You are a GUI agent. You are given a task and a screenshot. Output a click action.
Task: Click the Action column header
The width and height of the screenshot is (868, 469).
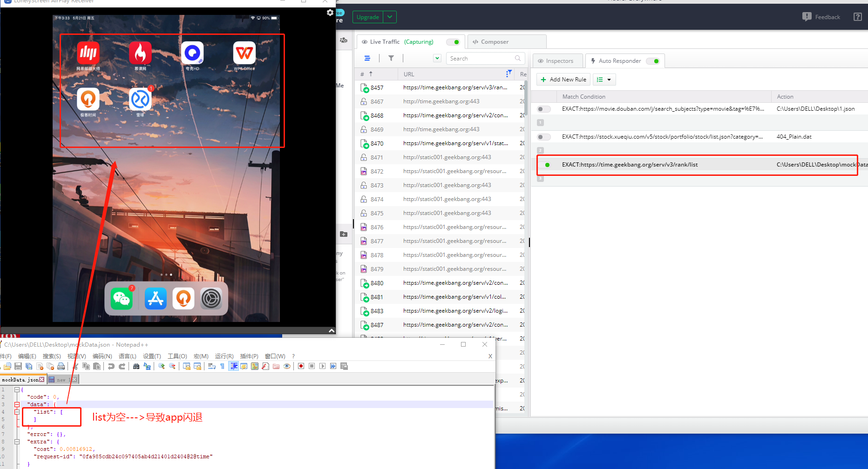point(785,97)
